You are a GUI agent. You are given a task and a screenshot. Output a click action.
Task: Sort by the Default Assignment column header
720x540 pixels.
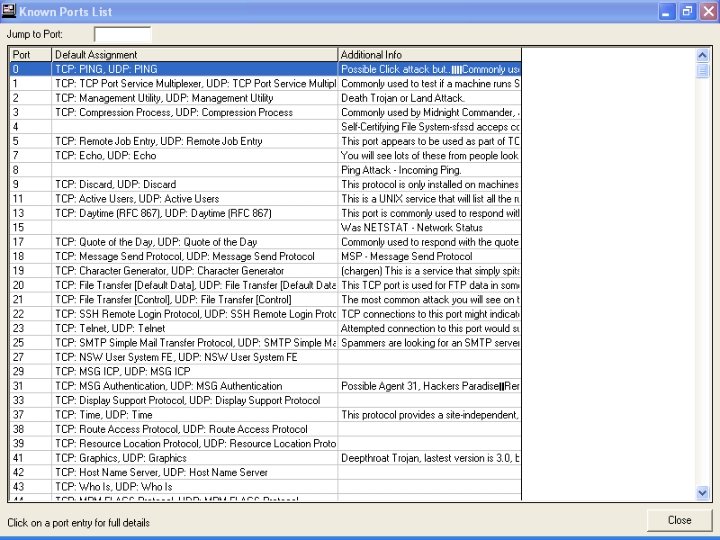click(x=195, y=55)
